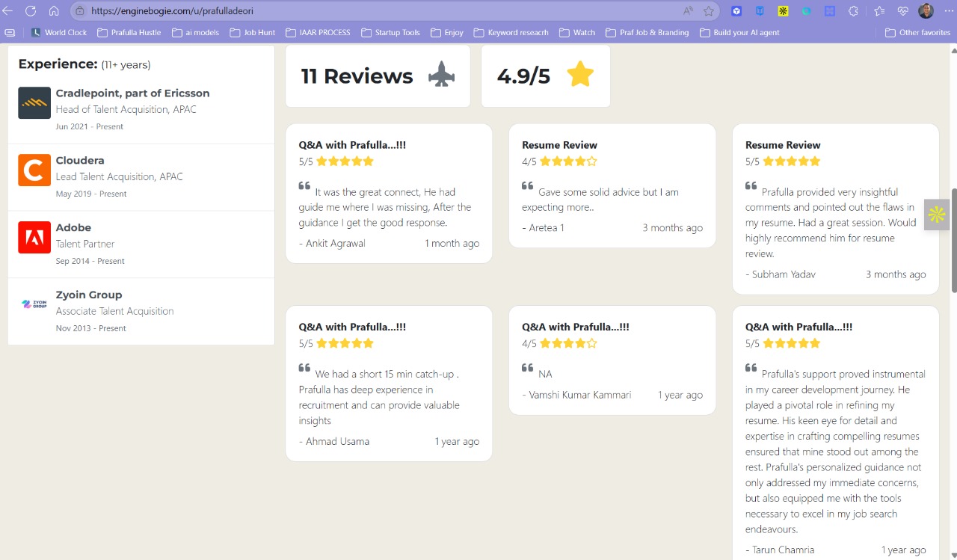Click the yellow asterisk widget on the page edge

tap(936, 215)
